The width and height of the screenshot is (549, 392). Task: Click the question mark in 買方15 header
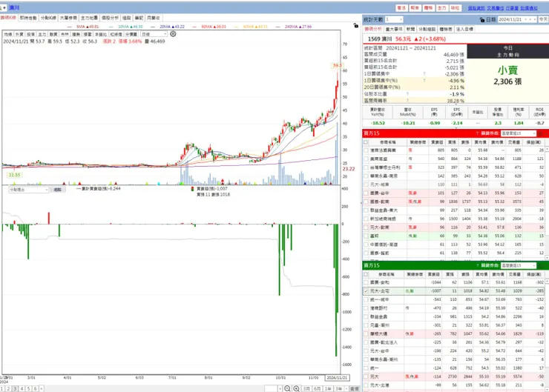click(x=477, y=133)
